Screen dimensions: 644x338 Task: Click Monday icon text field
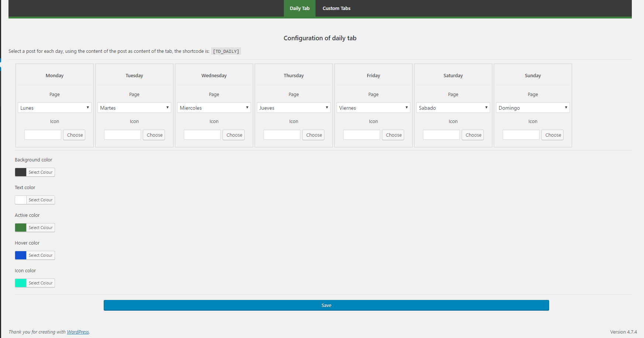[x=43, y=135]
